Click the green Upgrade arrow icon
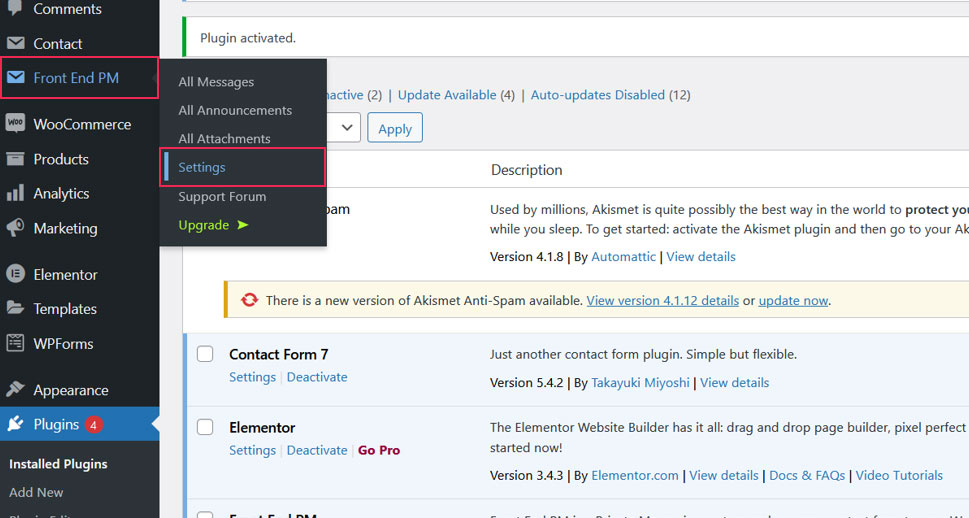969x518 pixels. coord(243,225)
